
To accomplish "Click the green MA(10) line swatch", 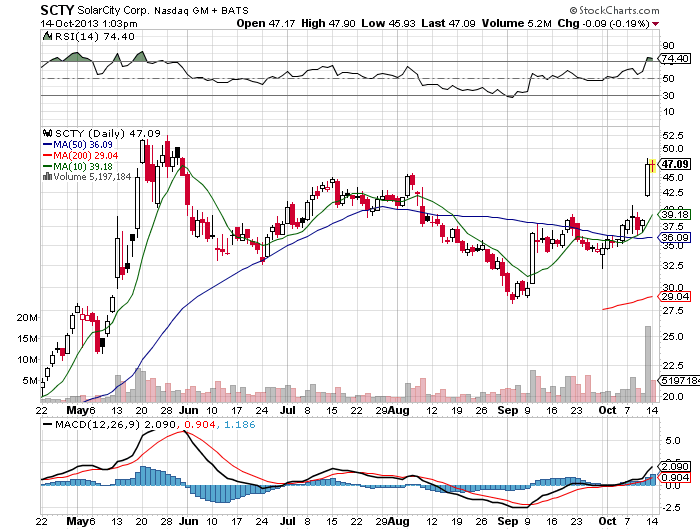I will click(x=47, y=167).
